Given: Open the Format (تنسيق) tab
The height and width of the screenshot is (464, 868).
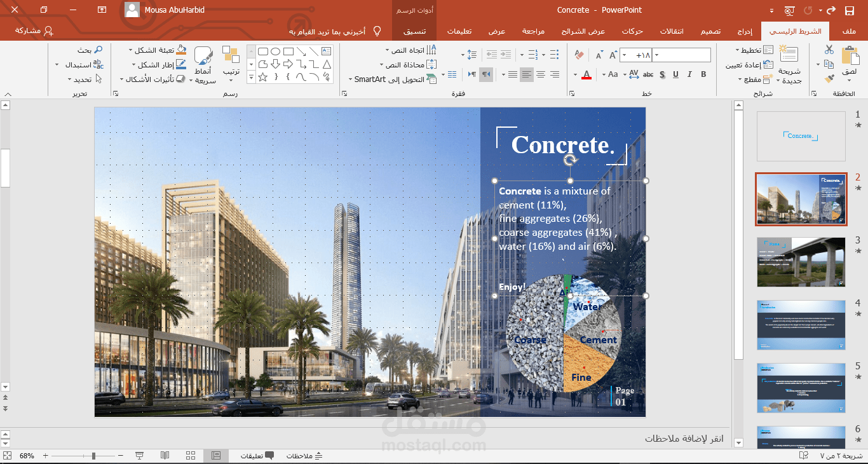Looking at the screenshot, I should point(414,31).
